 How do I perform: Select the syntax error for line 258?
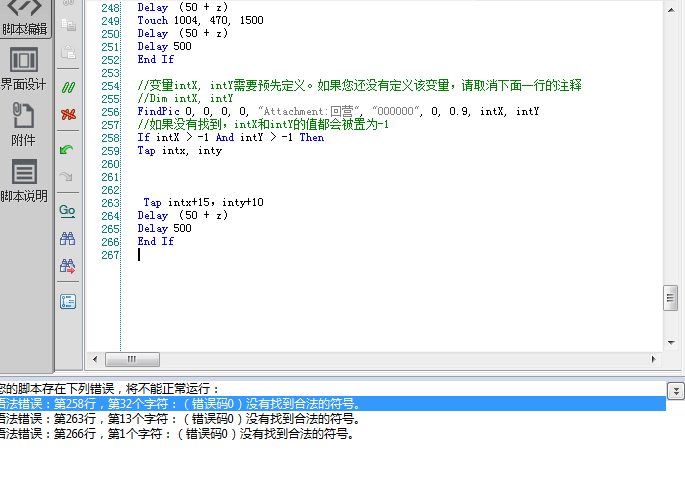[180, 404]
